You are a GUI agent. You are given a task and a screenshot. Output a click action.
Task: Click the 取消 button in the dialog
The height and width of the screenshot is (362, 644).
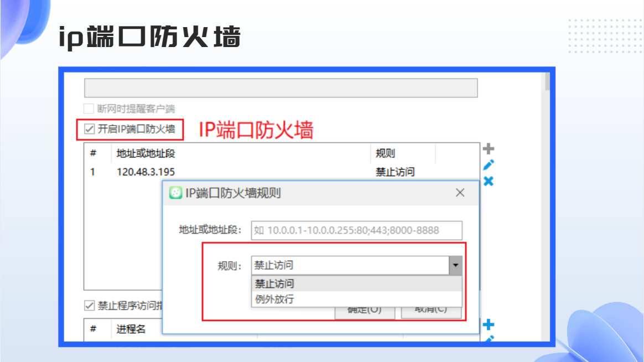tap(431, 311)
